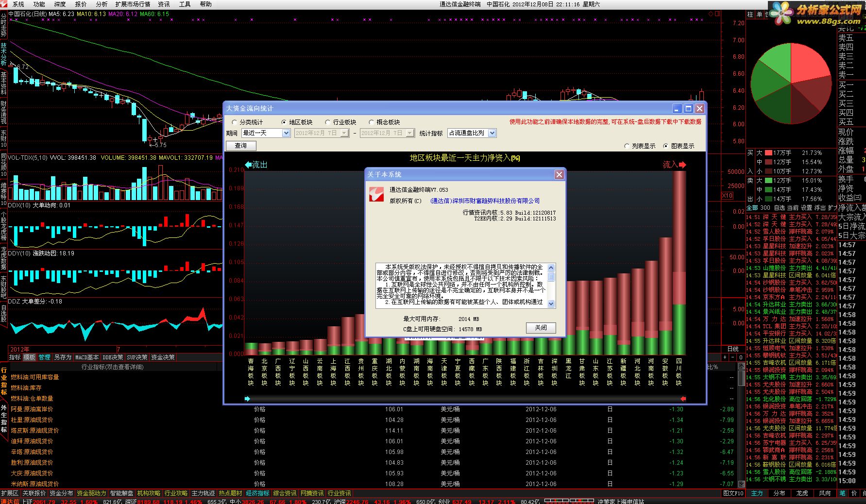
Task: Click the red app logo in About dialog
Action: pyautogui.click(x=375, y=194)
